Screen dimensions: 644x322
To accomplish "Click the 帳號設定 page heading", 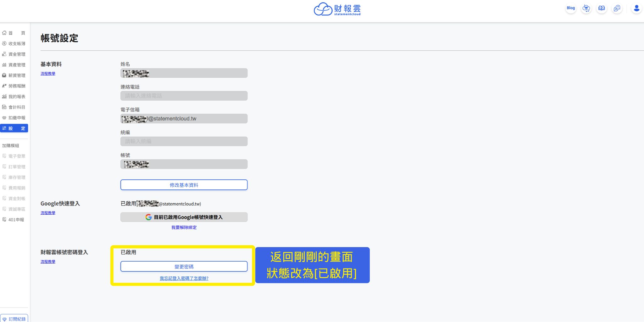I will (x=59, y=38).
